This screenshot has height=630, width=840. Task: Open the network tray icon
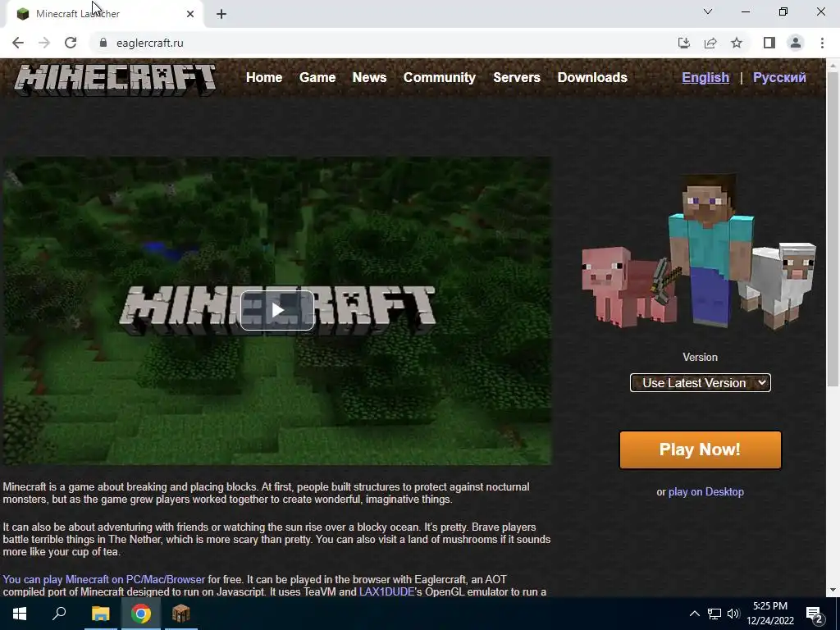[714, 614]
